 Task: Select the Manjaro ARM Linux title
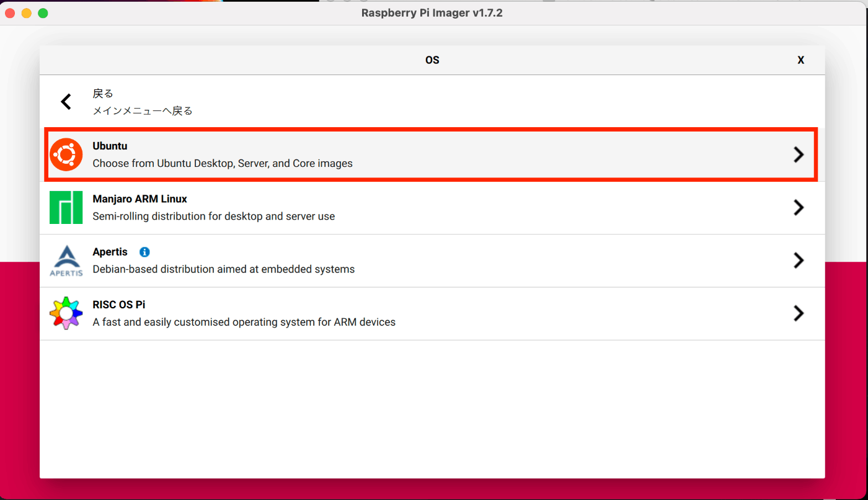(139, 199)
